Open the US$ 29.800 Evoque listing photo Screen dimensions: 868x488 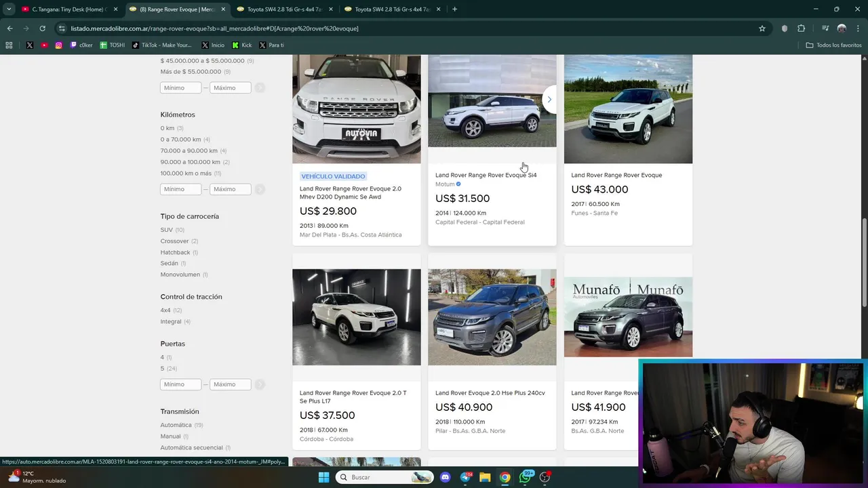click(357, 109)
